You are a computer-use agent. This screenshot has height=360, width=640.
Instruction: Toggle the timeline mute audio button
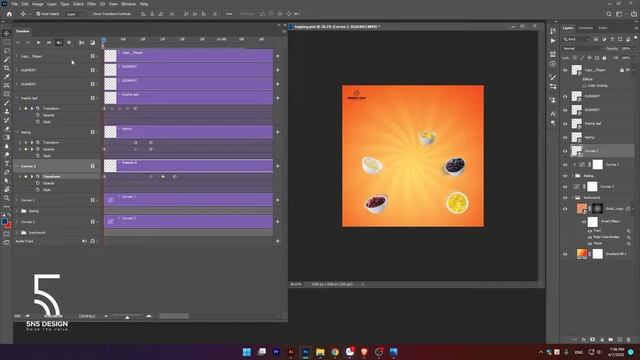point(59,42)
